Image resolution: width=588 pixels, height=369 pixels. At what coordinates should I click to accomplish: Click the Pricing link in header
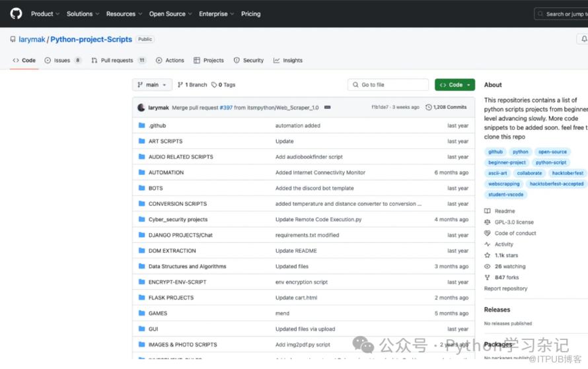(250, 14)
